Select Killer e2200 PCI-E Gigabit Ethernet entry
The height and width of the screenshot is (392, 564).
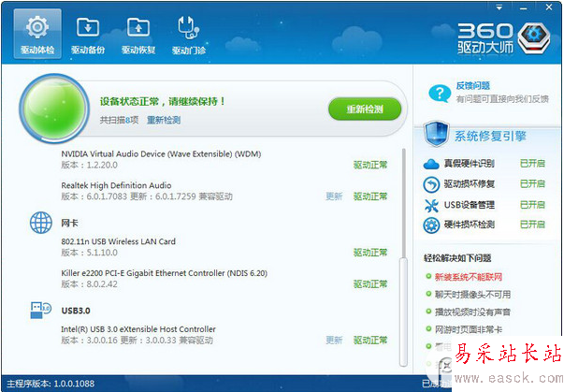point(165,273)
